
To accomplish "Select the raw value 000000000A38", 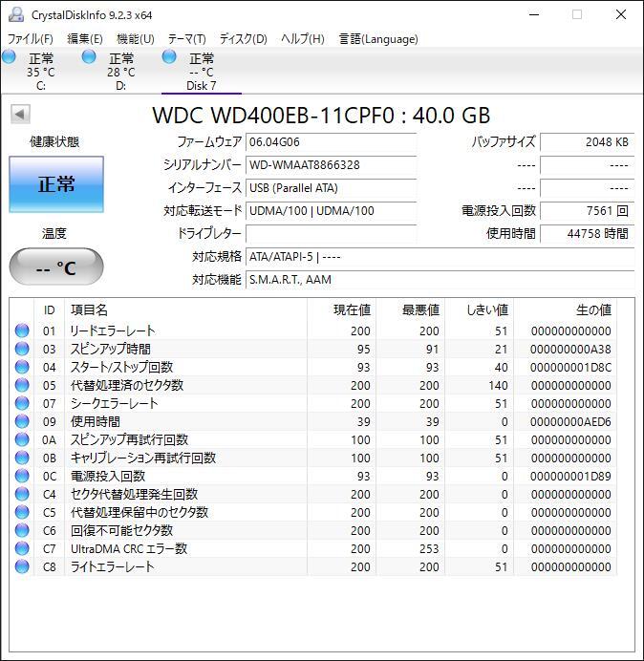I will pyautogui.click(x=570, y=349).
